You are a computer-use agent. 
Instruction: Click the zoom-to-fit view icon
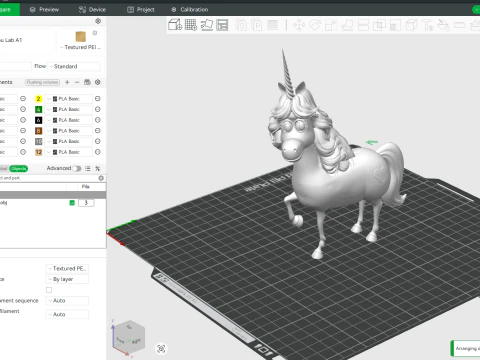(161, 349)
